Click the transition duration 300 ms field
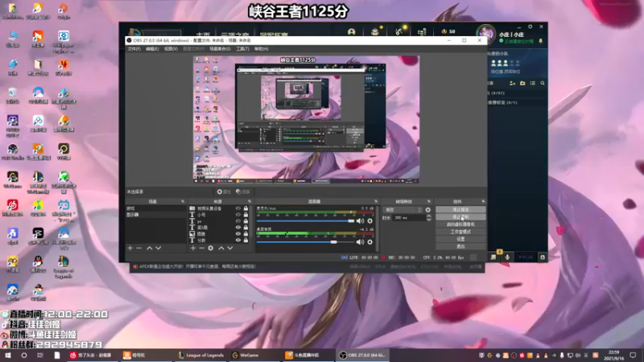Screen dimensions: 644x362 [x=409, y=218]
